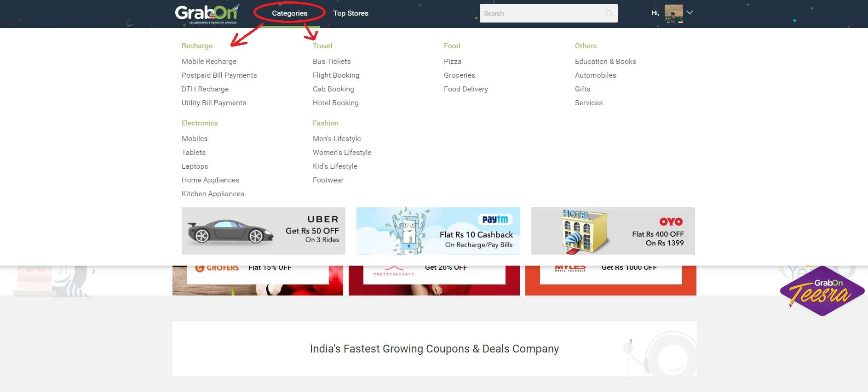Viewport: 868px width, 392px height.
Task: Go to Flight Booking
Action: pos(336,75)
